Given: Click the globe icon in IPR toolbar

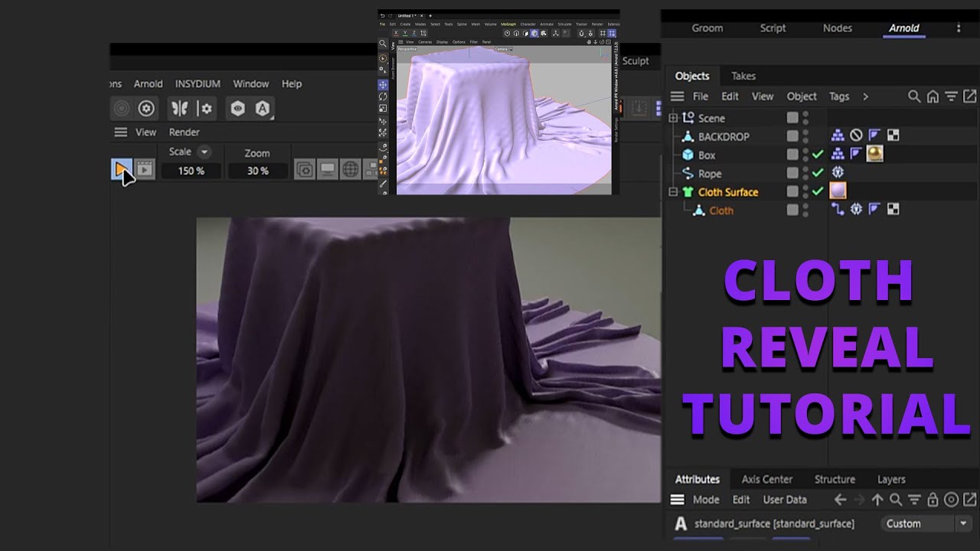Looking at the screenshot, I should [x=350, y=170].
